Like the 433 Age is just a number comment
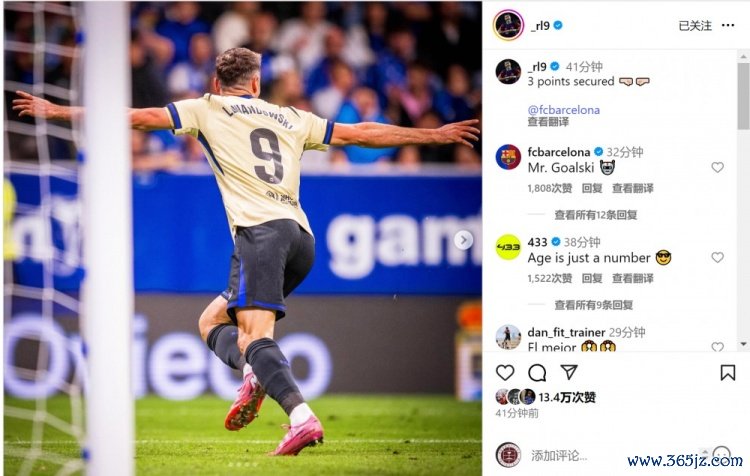 click(x=717, y=257)
